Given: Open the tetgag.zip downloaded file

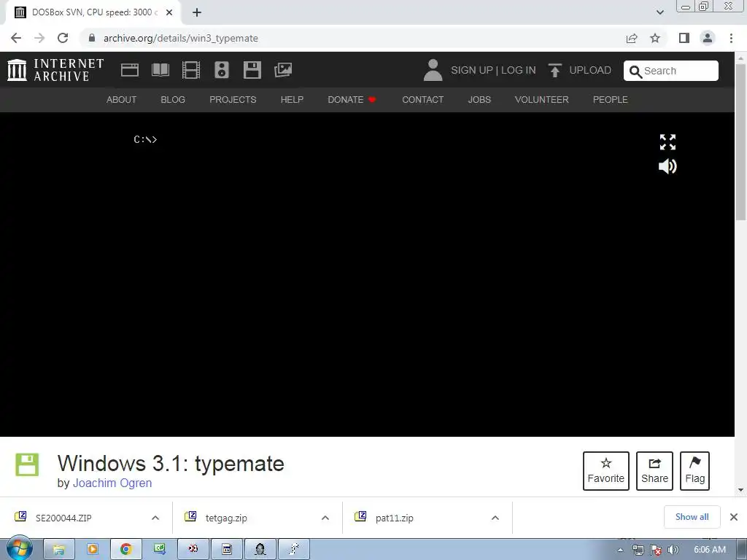Looking at the screenshot, I should coord(226,518).
